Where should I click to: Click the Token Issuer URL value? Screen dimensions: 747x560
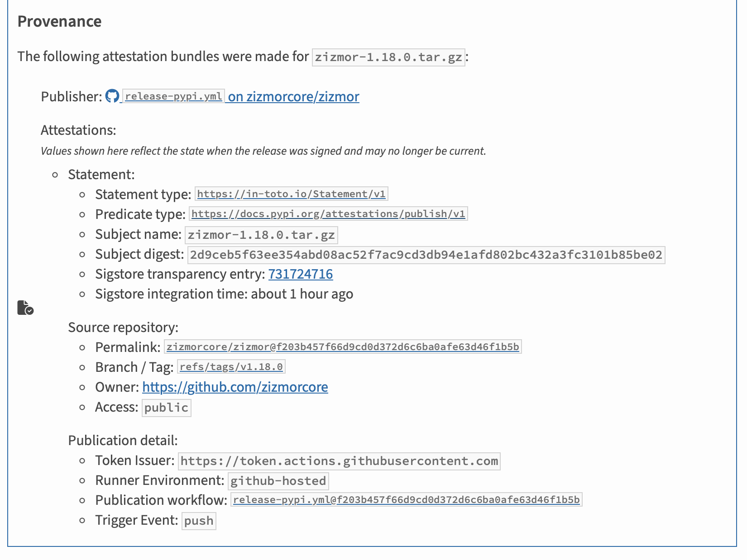pos(339,461)
